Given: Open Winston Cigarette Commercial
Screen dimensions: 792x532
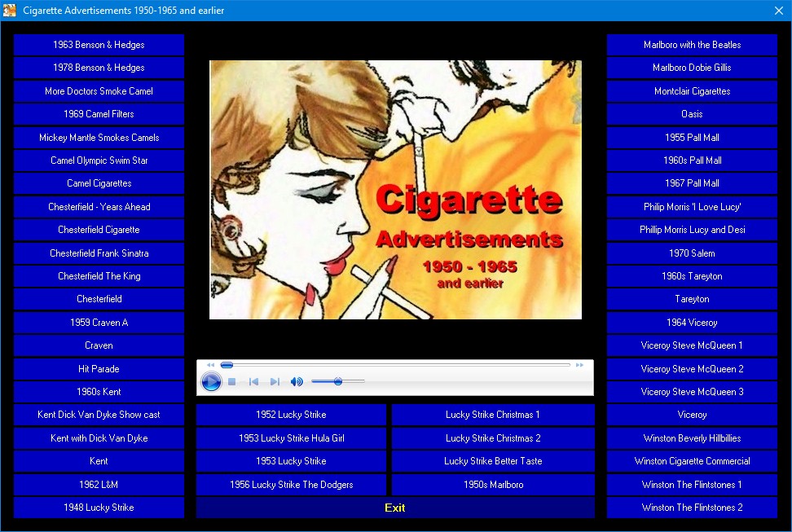Looking at the screenshot, I should 692,461.
